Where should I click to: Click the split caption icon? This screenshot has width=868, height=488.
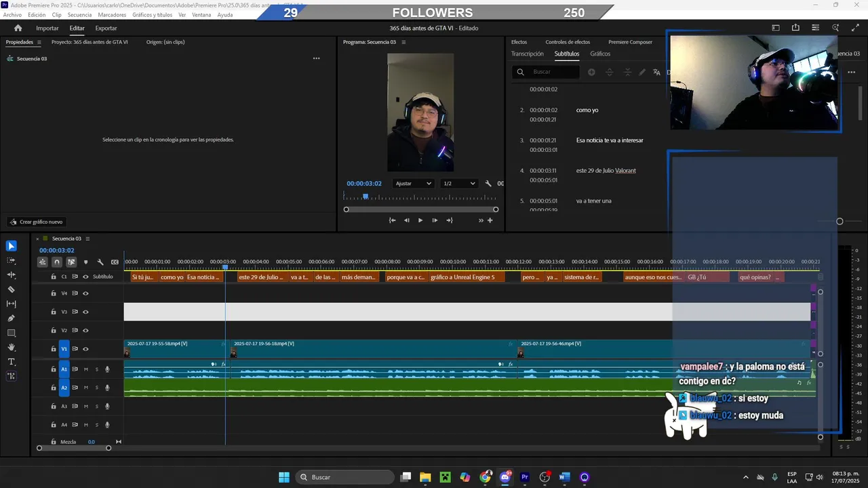click(610, 72)
